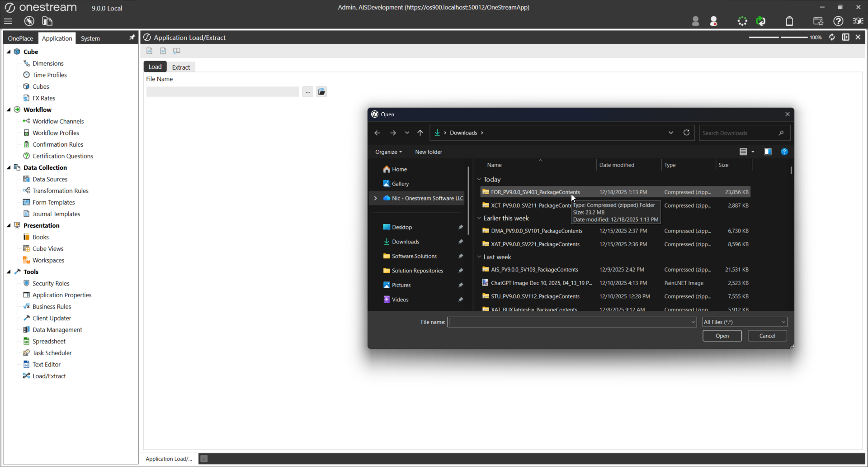This screenshot has height=467, width=868.
Task: Click the Task Scheduler tree item
Action: 52,353
